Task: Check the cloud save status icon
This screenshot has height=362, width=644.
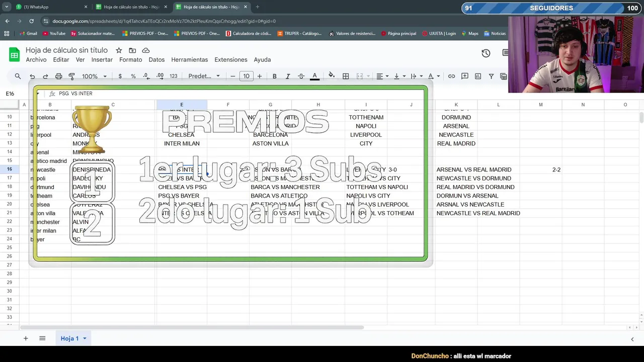Action: click(x=146, y=50)
